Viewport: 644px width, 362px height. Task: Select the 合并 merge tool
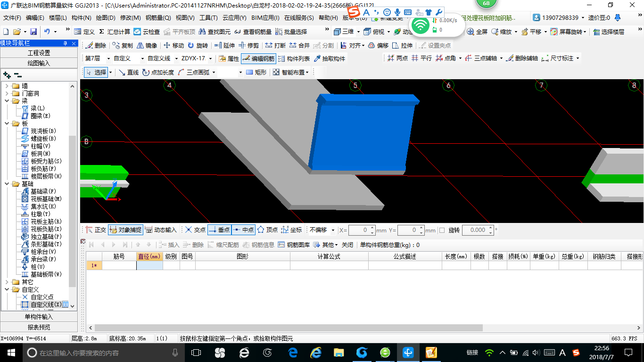[299, 46]
